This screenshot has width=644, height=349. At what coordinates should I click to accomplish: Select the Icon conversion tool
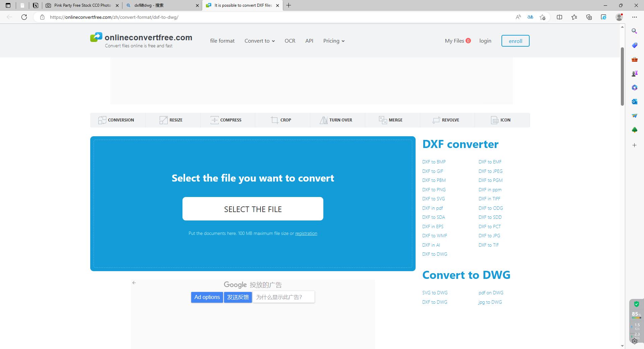495,120
